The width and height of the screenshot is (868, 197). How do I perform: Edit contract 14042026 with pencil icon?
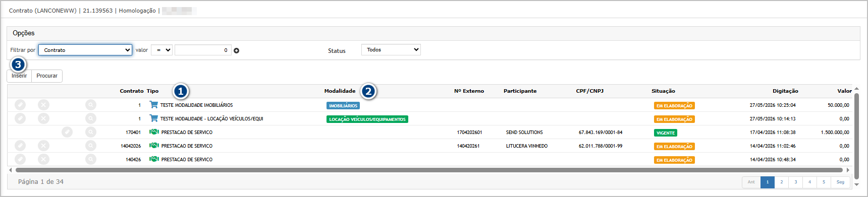pos(20,146)
